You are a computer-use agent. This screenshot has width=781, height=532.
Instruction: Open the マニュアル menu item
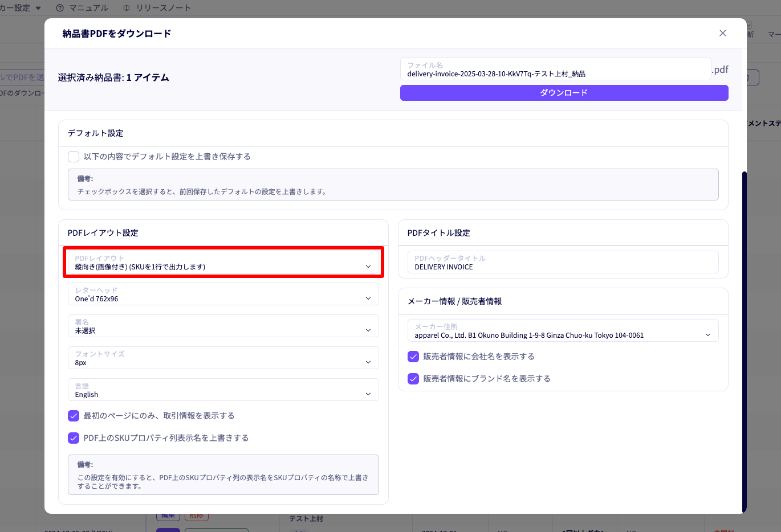pos(82,8)
